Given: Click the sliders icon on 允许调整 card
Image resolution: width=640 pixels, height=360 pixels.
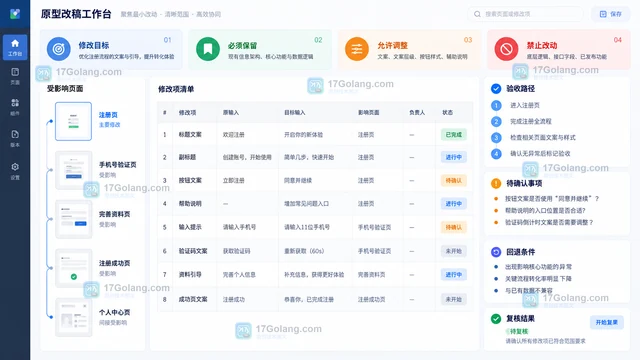Looking at the screenshot, I should [x=357, y=49].
